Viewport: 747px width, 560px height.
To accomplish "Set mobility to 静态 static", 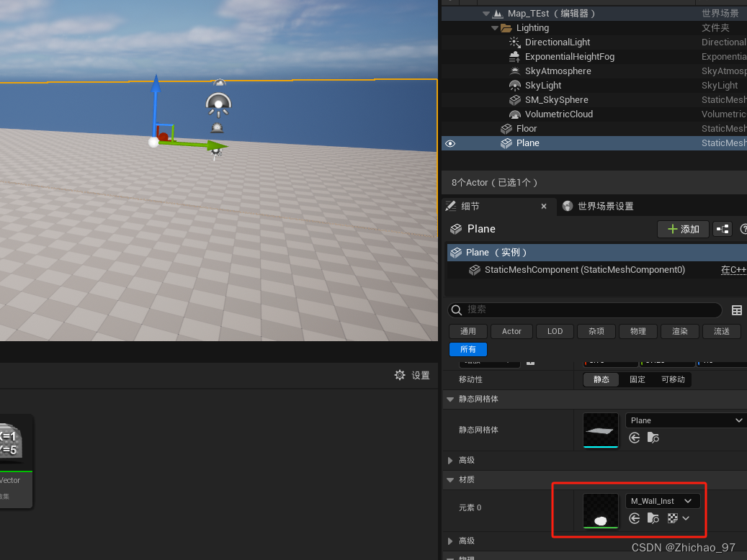I will point(601,379).
